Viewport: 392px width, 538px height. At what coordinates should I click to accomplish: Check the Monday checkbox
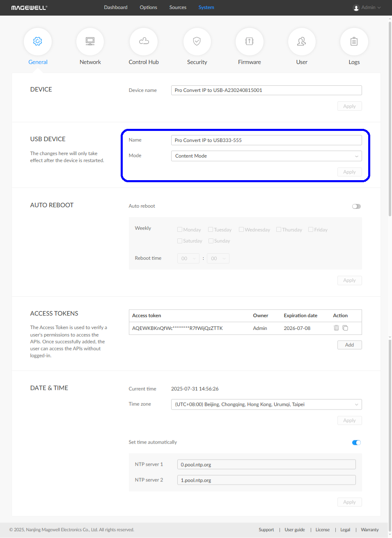point(180,229)
